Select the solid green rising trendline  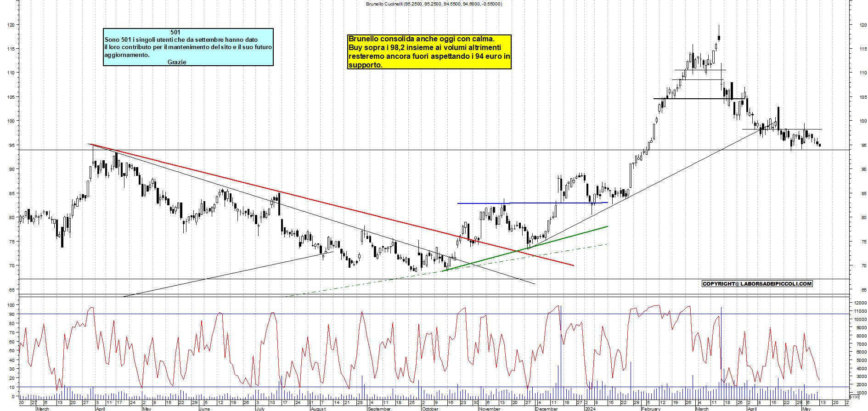pos(525,249)
